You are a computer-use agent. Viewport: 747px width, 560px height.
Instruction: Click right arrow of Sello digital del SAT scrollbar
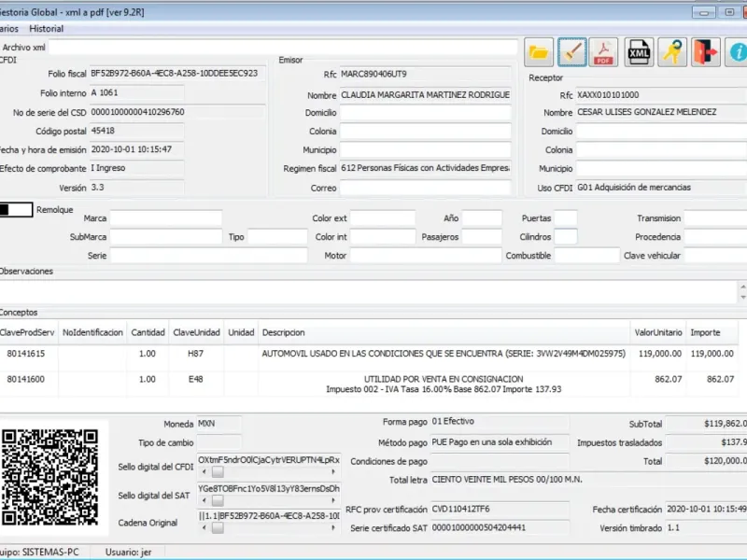[x=335, y=501]
